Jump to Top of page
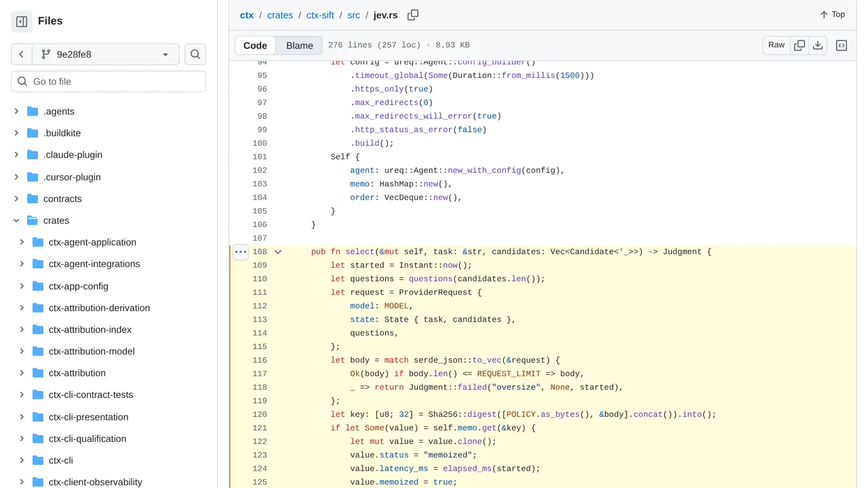This screenshot has height=488, width=868. (x=832, y=14)
